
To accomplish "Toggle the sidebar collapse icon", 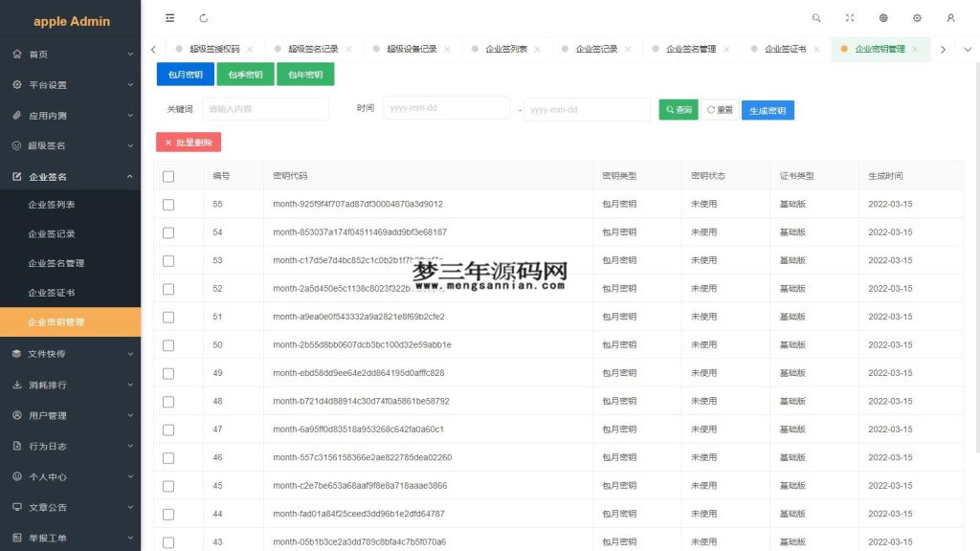I will point(170,17).
